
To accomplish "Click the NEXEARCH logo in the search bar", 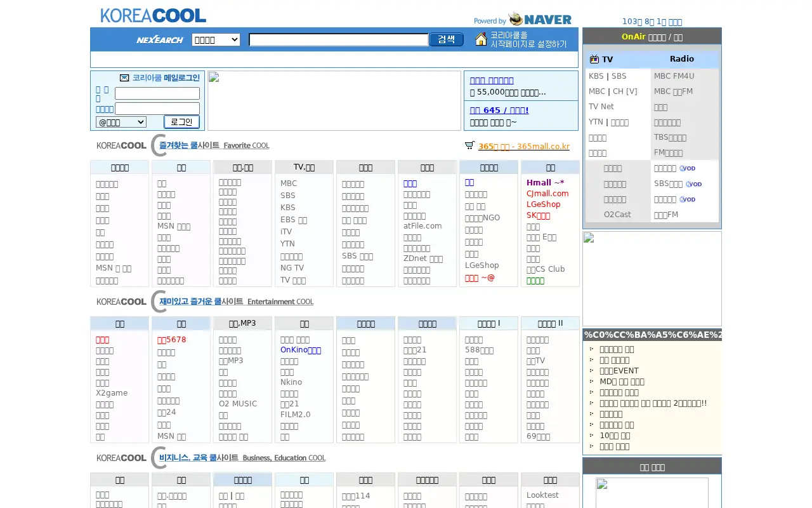I will point(159,39).
